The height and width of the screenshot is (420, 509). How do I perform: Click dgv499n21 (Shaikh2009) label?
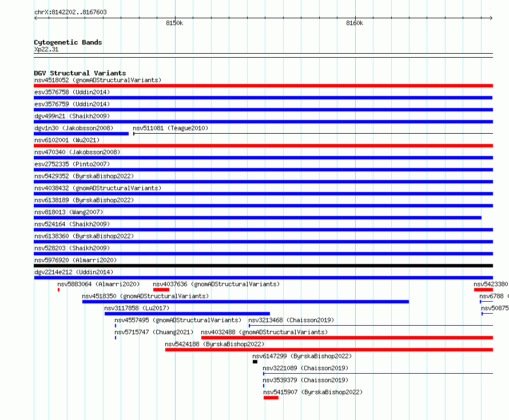point(72,116)
